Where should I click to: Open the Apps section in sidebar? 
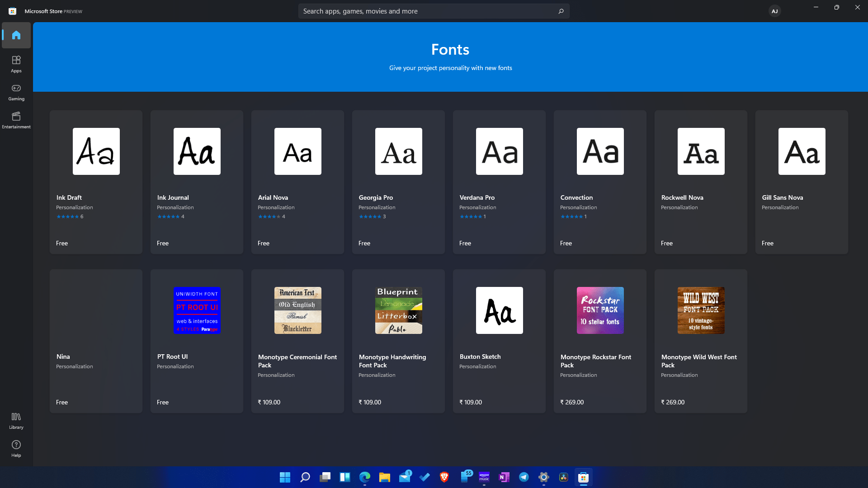pos(16,63)
